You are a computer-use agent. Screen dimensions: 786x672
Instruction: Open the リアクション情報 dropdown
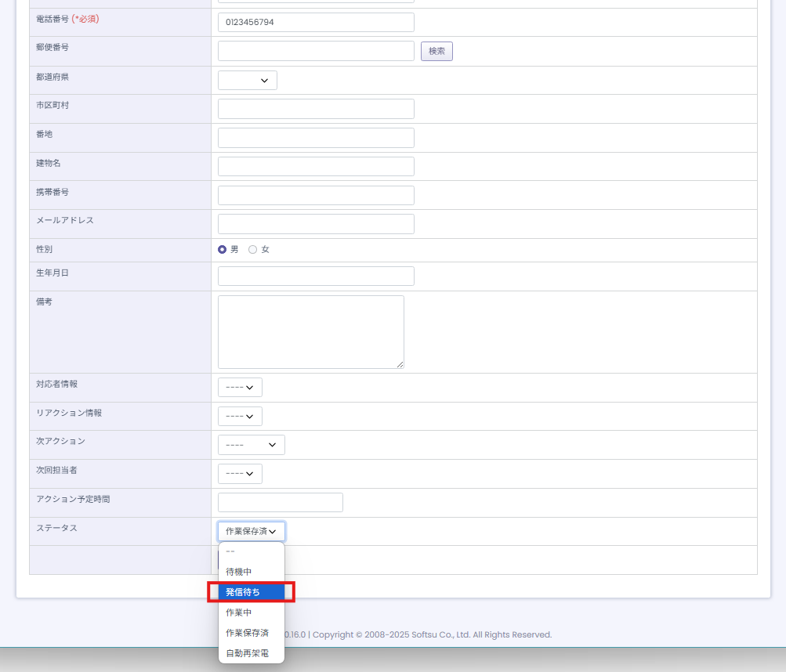(x=240, y=417)
